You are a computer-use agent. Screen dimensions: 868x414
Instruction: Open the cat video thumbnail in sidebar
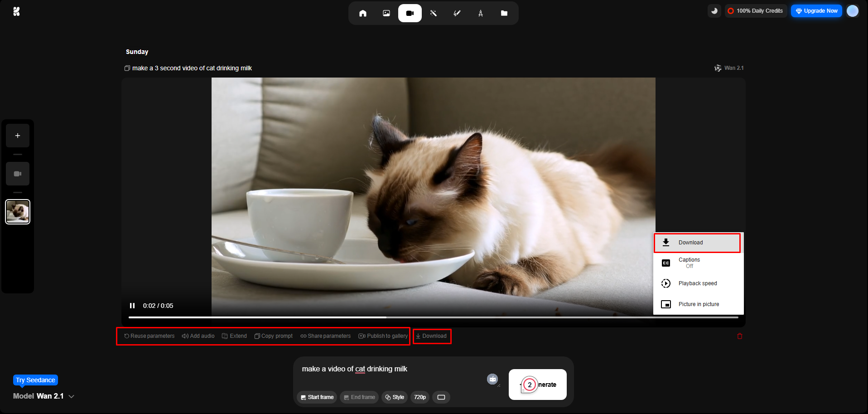tap(18, 212)
